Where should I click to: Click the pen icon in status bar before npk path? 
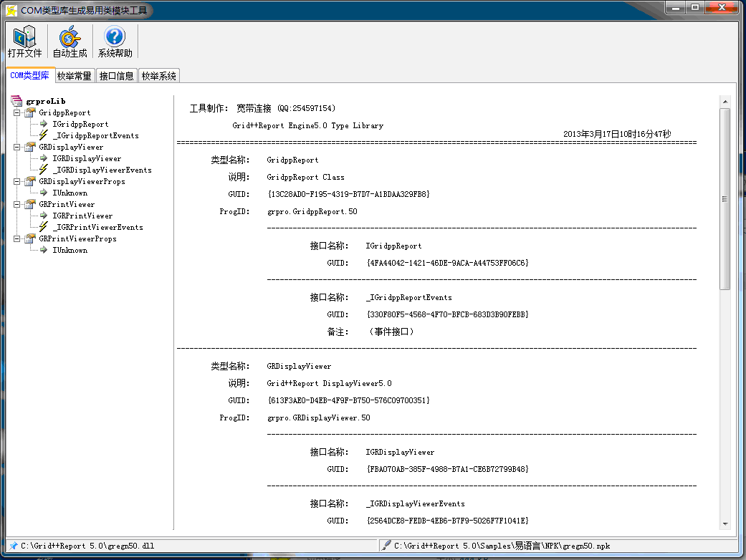pos(386,545)
